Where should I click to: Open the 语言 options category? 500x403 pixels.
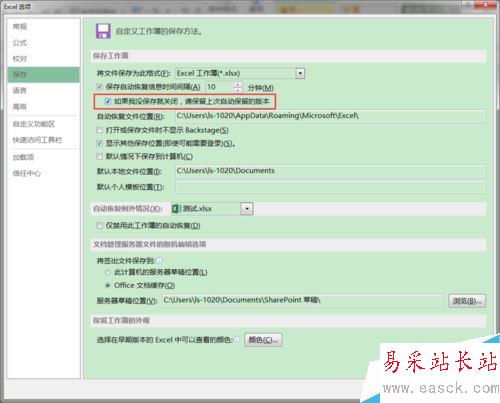point(20,91)
